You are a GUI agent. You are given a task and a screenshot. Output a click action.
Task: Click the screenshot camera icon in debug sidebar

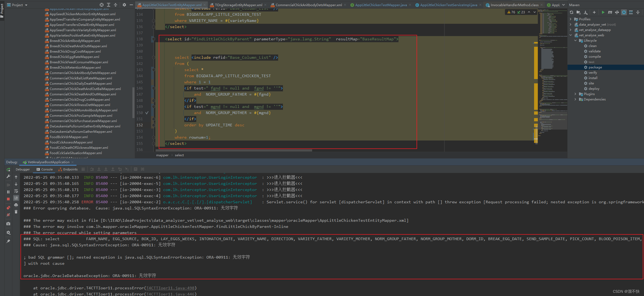point(8,224)
